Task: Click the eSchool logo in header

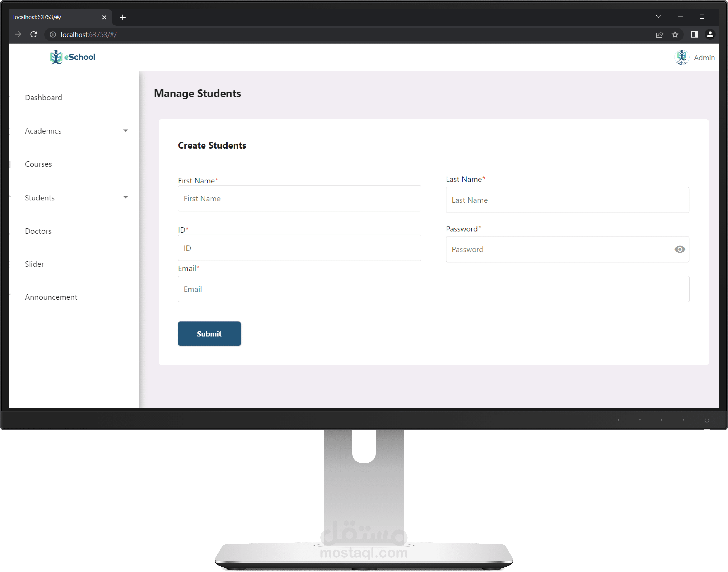Action: pos(72,57)
